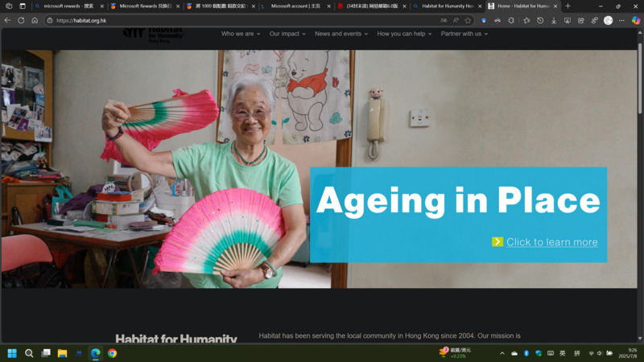The height and width of the screenshot is (362, 644).
Task: Click the Read aloud icon in address bar
Action: (456, 20)
